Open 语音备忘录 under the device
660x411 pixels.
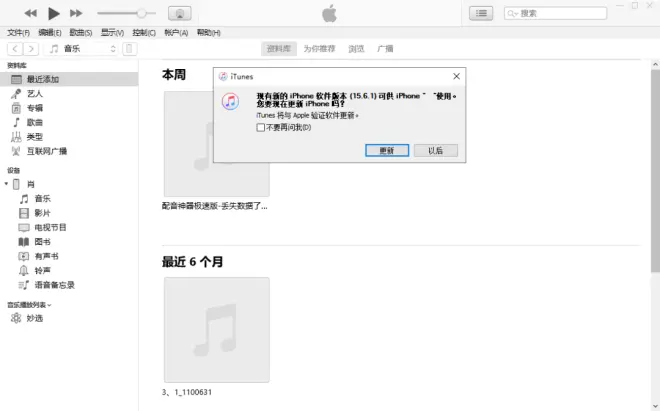pos(69,285)
